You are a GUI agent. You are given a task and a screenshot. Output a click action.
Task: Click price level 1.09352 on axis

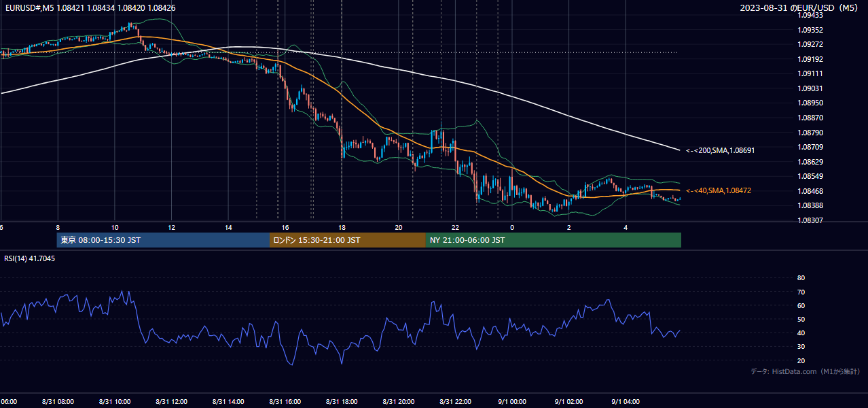coord(810,30)
